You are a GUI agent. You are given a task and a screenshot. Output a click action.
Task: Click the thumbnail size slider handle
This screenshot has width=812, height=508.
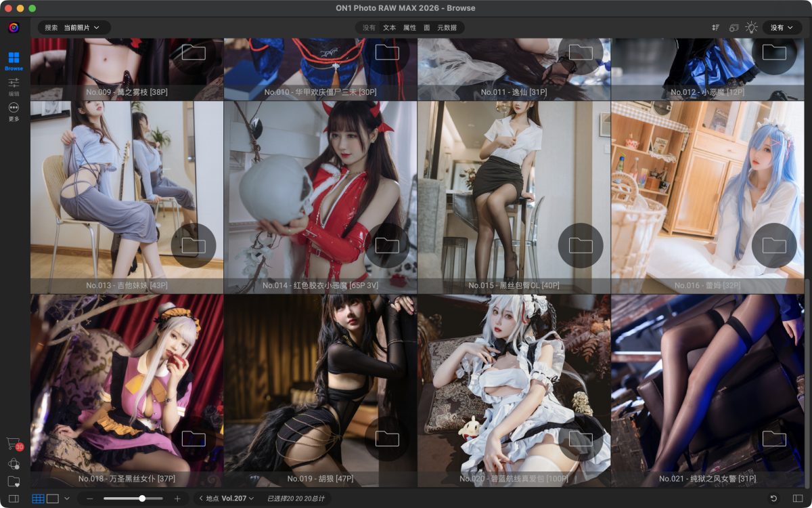(x=142, y=499)
